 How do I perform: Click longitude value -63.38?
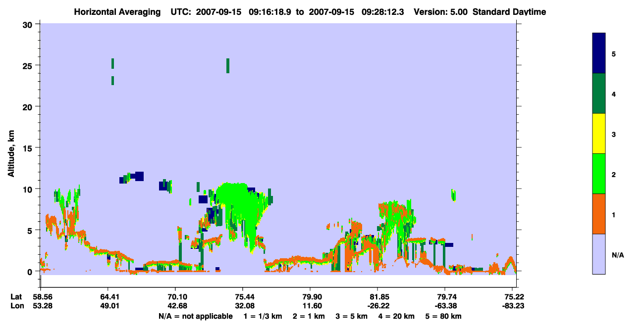pyautogui.click(x=445, y=306)
